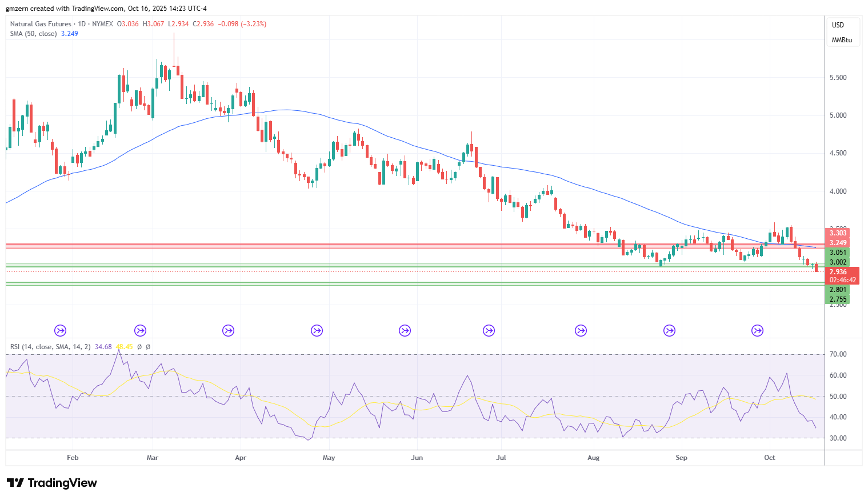Click the RSI 30.00 scale label
This screenshot has width=868, height=500.
(x=838, y=438)
